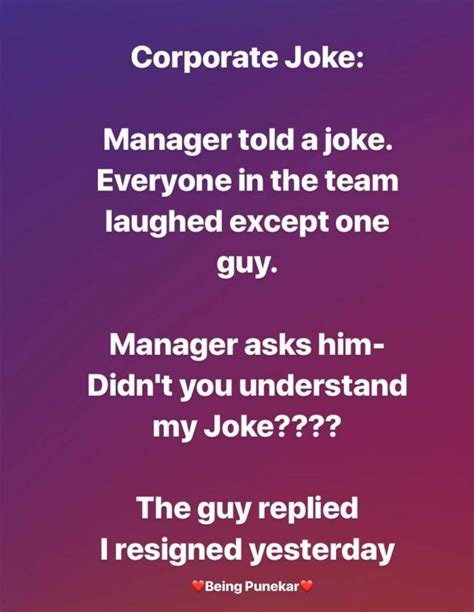Click the word laughed
Viewport: 474px width, 612px height.
coord(164,222)
